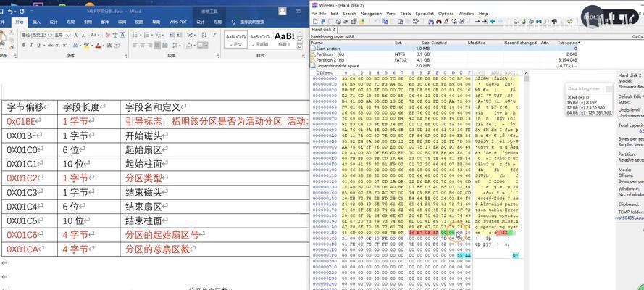Align text left in Word
Image resolution: width=644 pixels, height=290 pixels.
point(135,45)
